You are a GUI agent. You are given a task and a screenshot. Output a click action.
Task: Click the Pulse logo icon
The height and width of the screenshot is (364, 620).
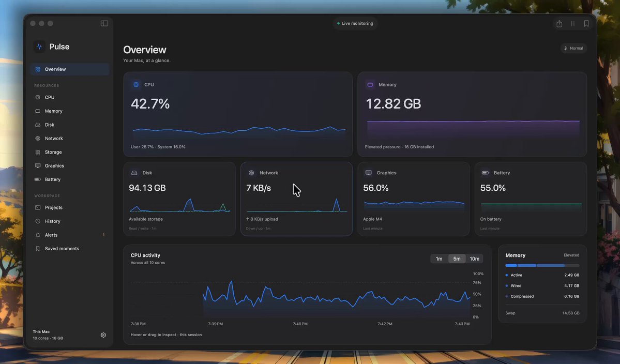39,47
